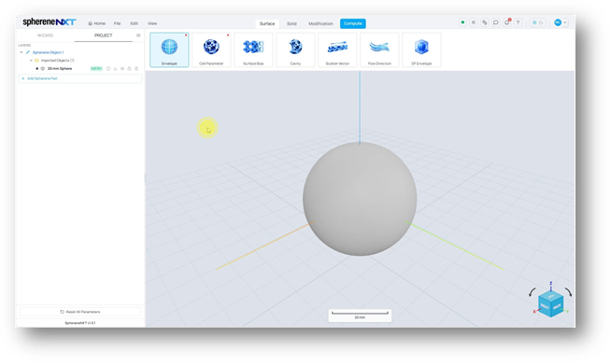Delete the 20 mm Sphere layer
Viewport: 611px width, 364px height.
click(x=136, y=68)
